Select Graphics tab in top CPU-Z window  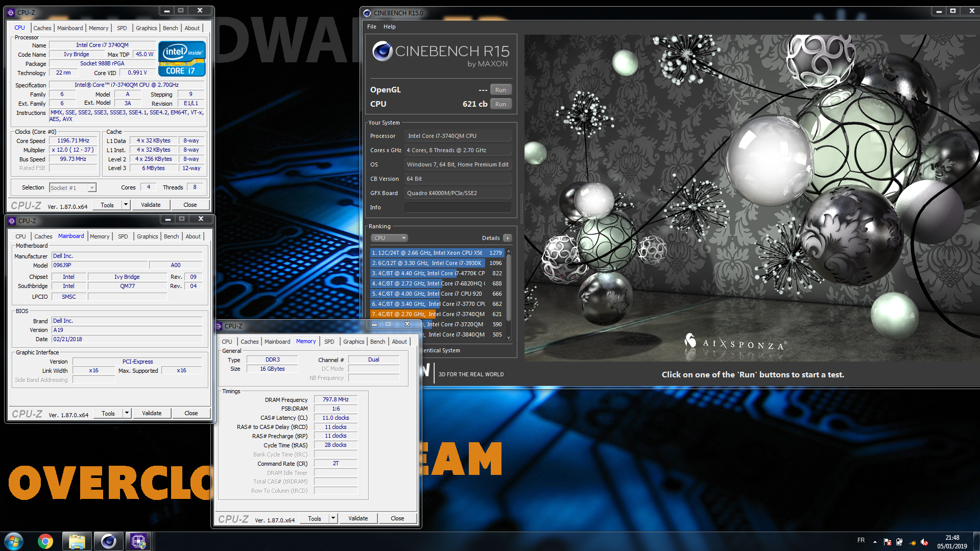tap(147, 28)
